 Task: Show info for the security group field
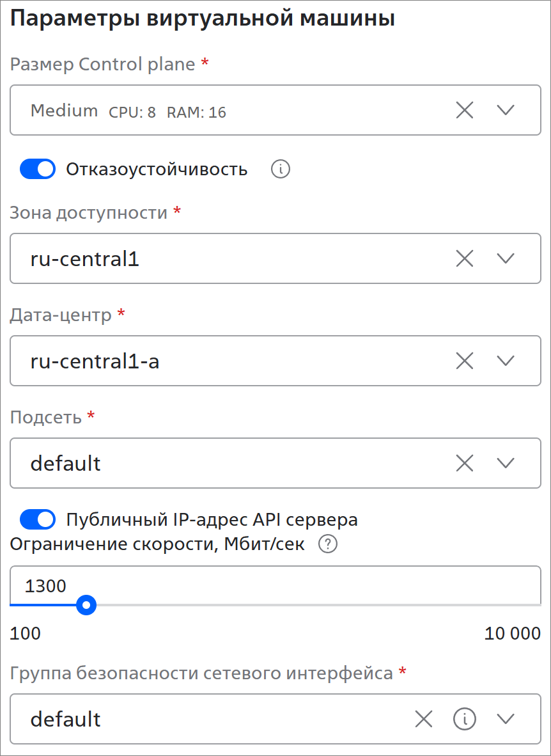point(465,719)
